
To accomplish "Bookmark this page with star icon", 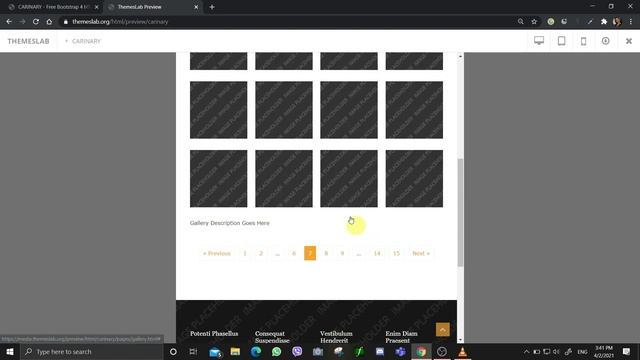I will tap(534, 22).
